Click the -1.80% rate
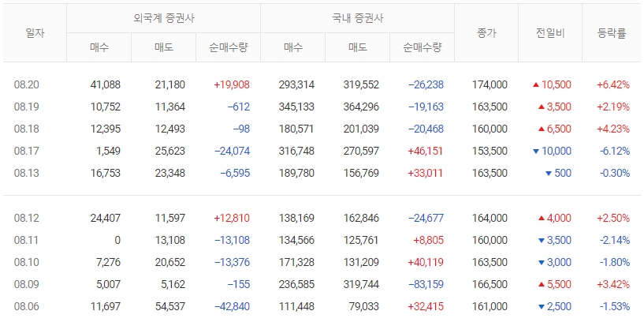This screenshot has width=644, height=322. pos(614,262)
